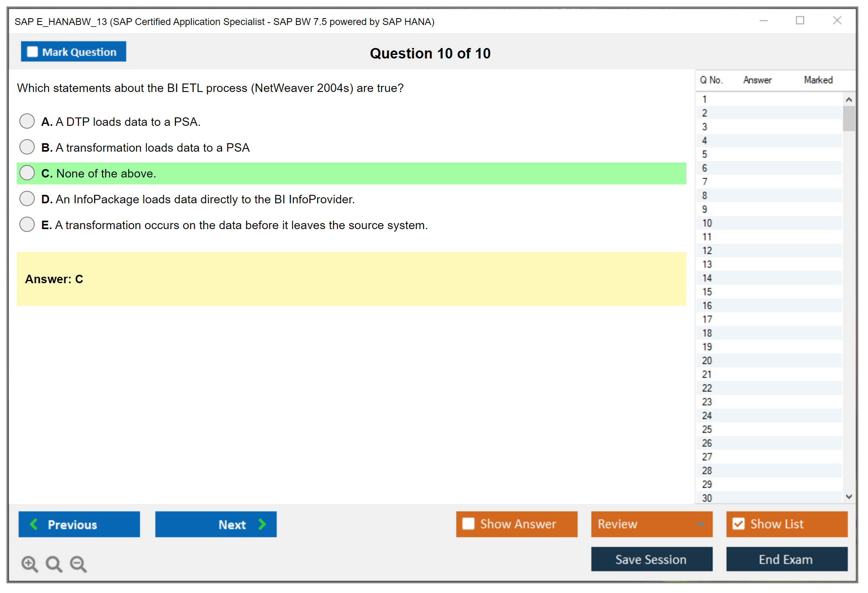Choose option D about InfoPackage

[x=27, y=198]
